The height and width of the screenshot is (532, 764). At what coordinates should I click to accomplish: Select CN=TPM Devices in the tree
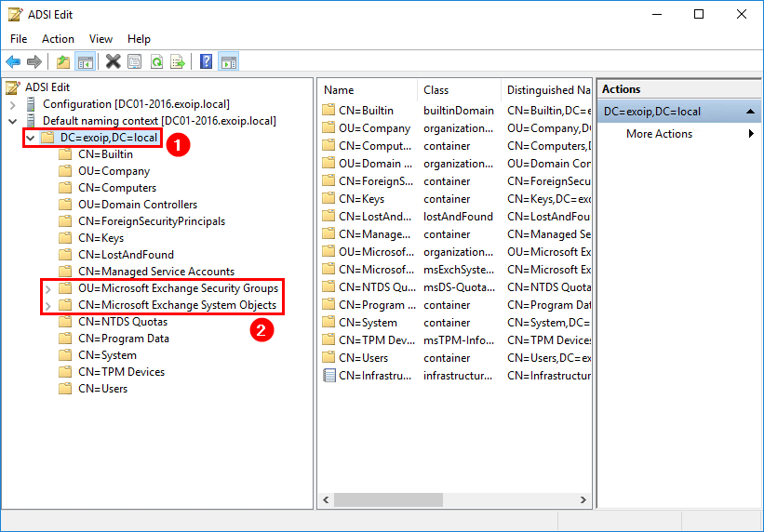[121, 372]
